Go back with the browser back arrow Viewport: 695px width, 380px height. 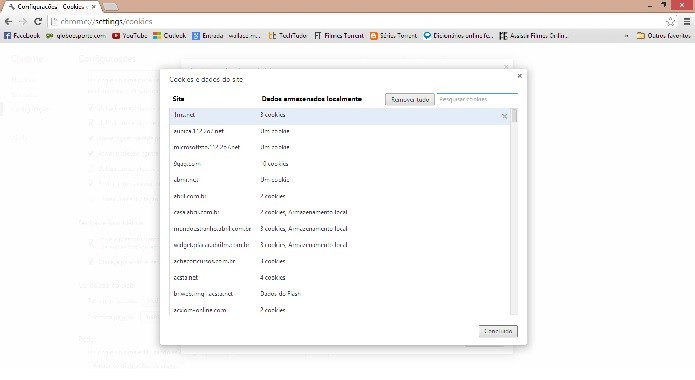(x=8, y=21)
